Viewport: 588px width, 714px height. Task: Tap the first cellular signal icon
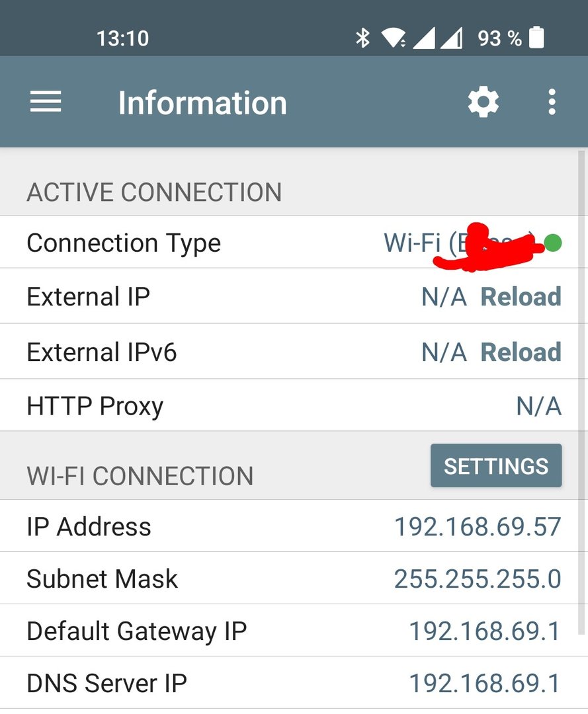(424, 38)
